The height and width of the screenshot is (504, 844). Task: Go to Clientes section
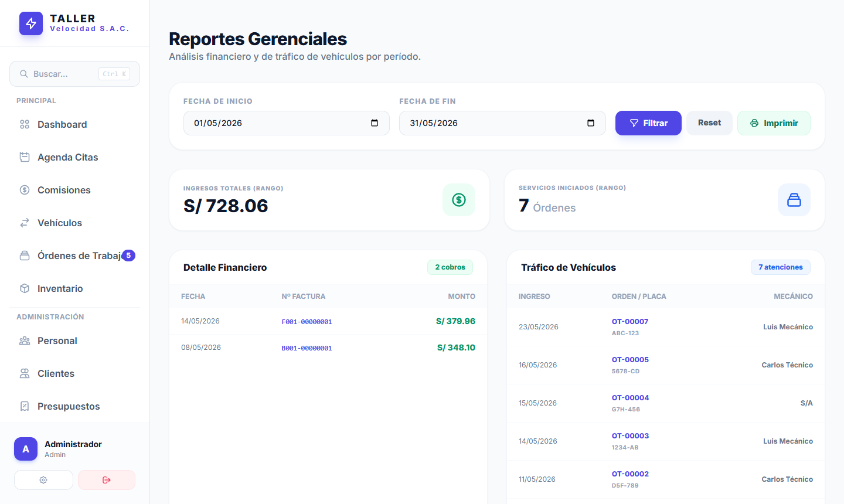pos(74,373)
